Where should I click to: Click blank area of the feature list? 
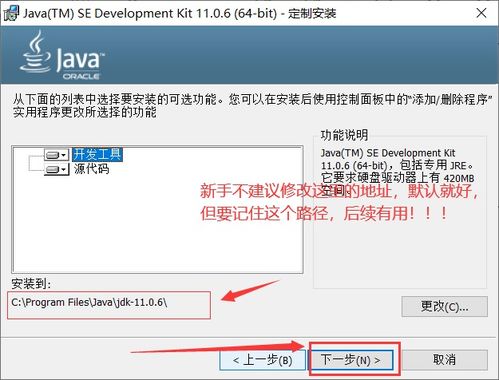157,227
